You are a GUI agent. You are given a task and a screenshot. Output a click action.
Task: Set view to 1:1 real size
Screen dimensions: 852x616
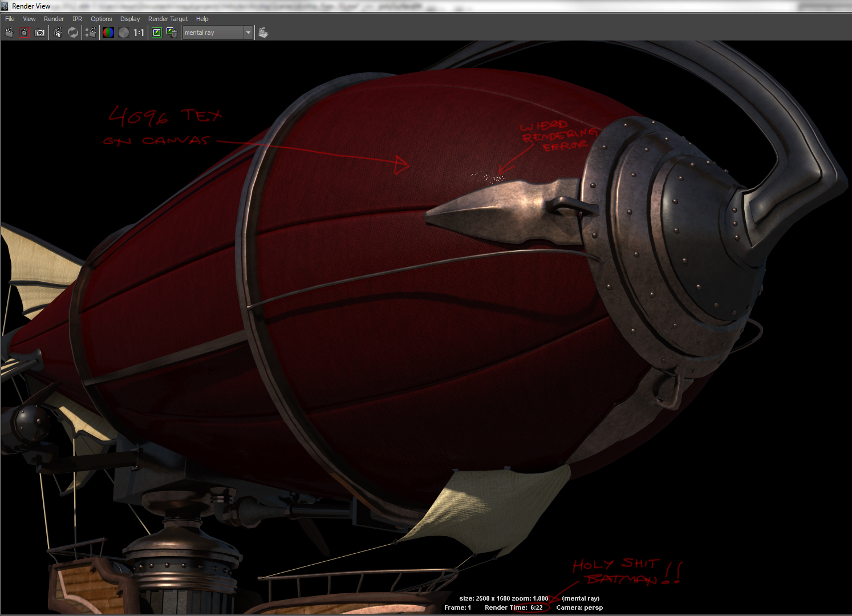coord(139,33)
